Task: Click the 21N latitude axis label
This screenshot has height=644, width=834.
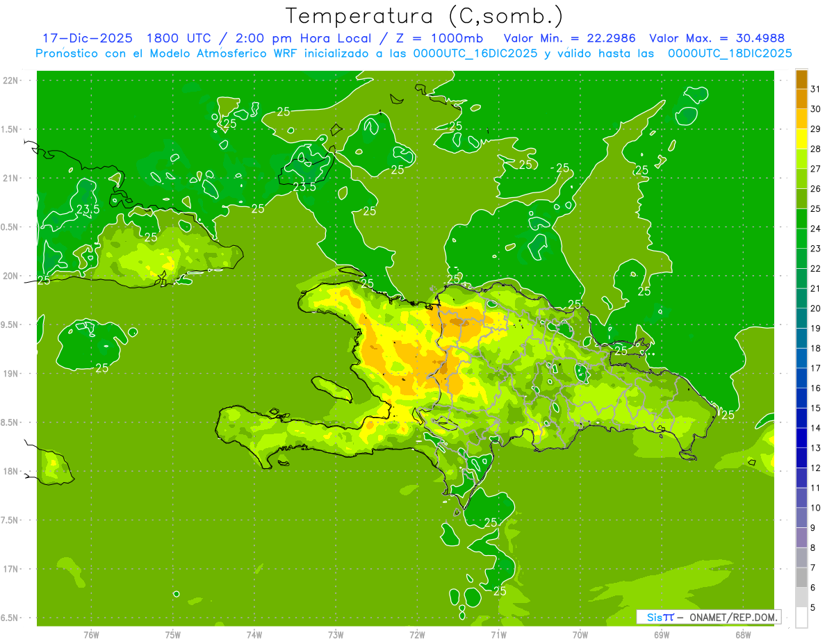Action: pos(10,178)
